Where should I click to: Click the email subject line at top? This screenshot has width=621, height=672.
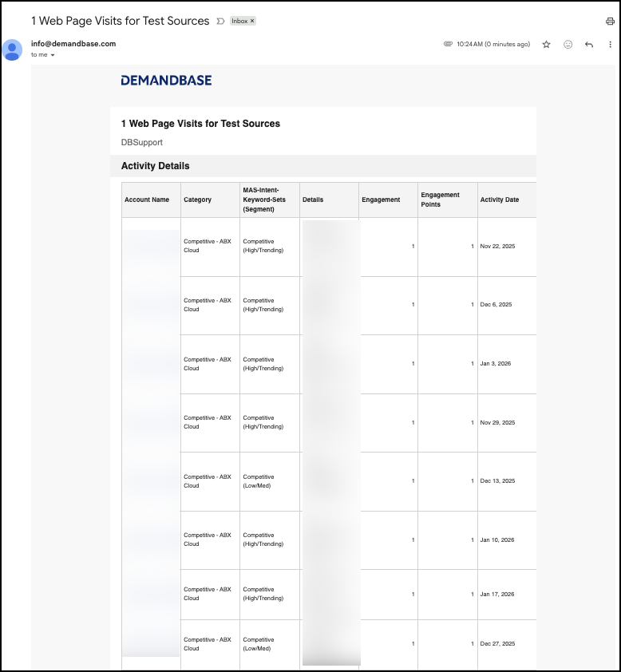[120, 21]
